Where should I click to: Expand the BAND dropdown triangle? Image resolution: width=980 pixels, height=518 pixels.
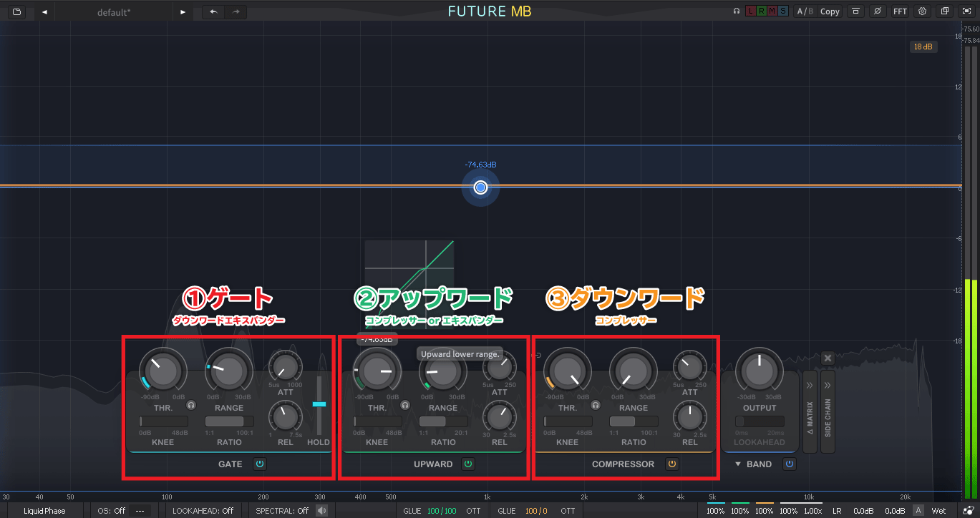[738, 464]
